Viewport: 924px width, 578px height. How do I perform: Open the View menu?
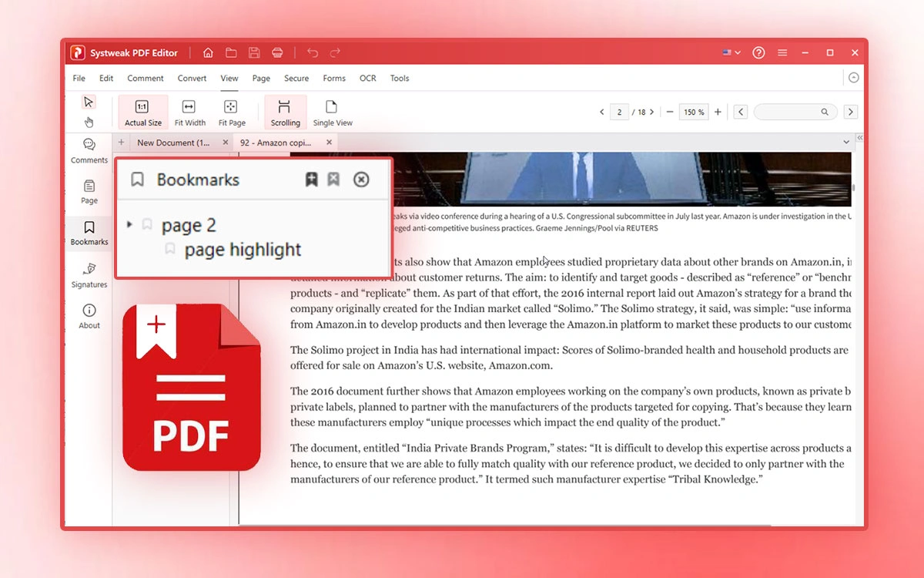pos(229,78)
